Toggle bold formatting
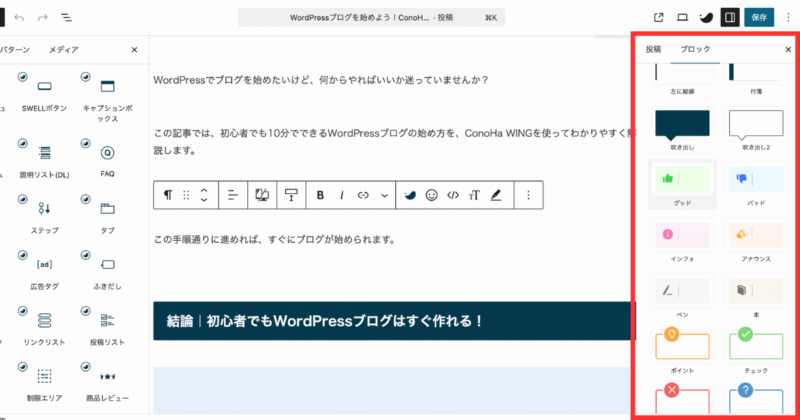Image resolution: width=800 pixels, height=420 pixels. pyautogui.click(x=320, y=195)
